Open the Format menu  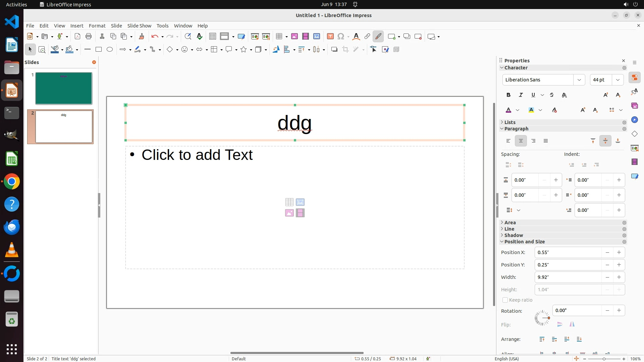pos(97,25)
